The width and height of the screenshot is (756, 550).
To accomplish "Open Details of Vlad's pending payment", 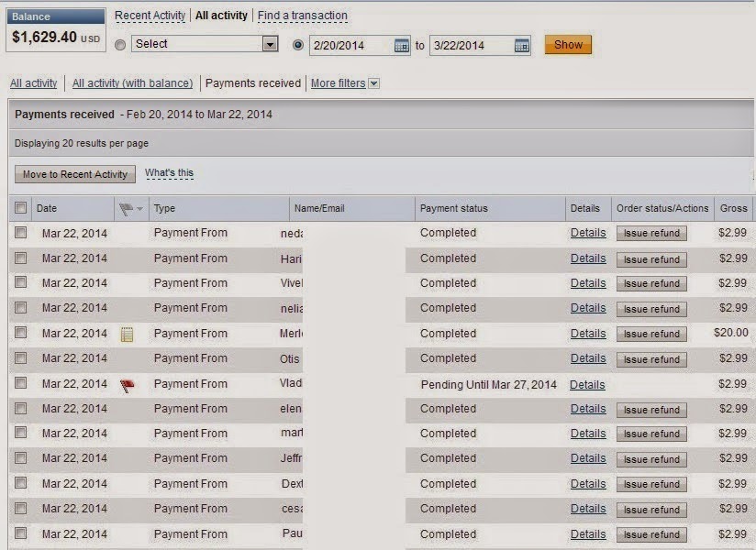I will coord(587,384).
